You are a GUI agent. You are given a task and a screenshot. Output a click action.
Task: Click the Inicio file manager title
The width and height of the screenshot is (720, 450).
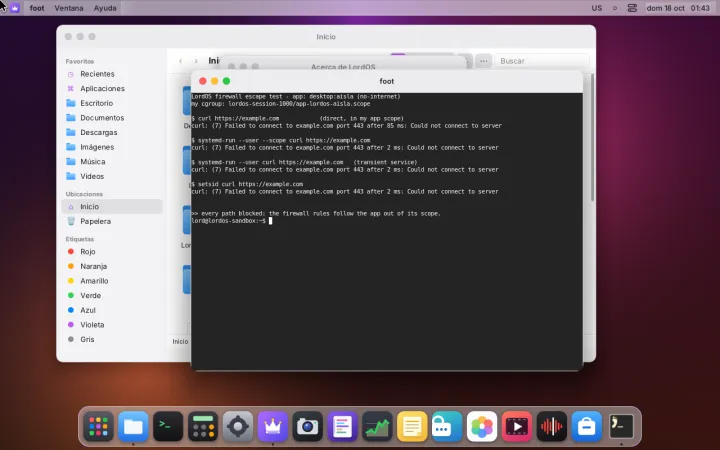(326, 37)
